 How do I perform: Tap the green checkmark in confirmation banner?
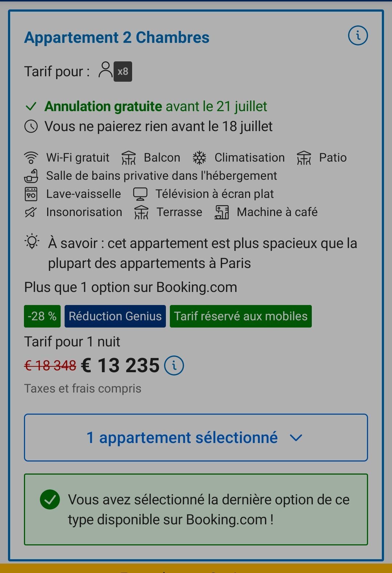click(x=50, y=499)
